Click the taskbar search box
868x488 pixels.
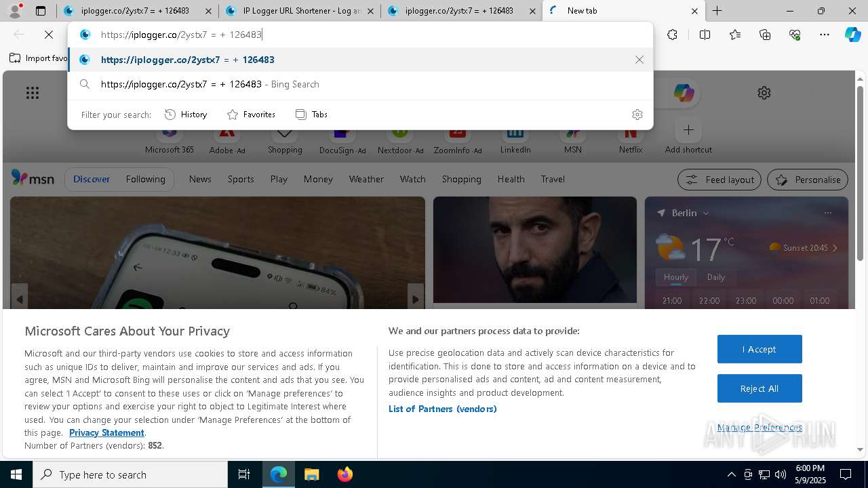click(x=130, y=474)
